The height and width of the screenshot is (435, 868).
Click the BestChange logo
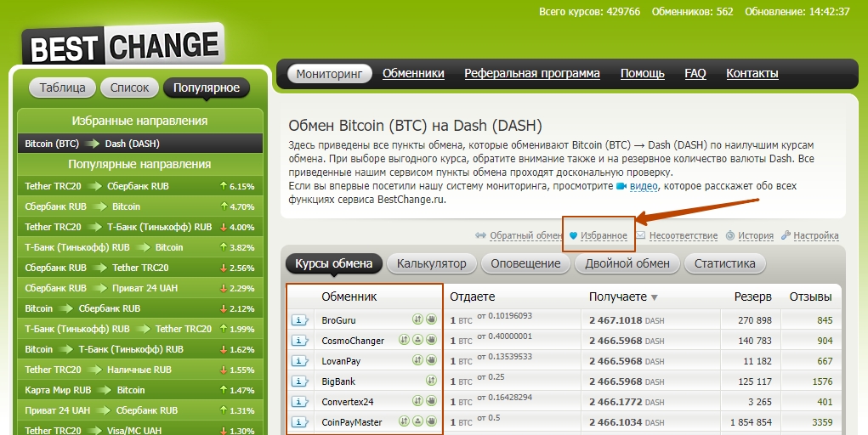pos(123,45)
